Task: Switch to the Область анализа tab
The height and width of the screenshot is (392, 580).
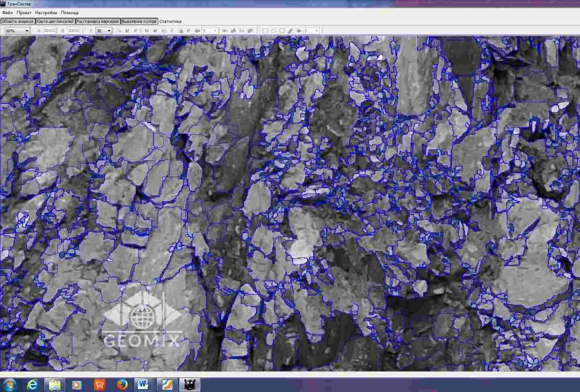Action: (17, 21)
